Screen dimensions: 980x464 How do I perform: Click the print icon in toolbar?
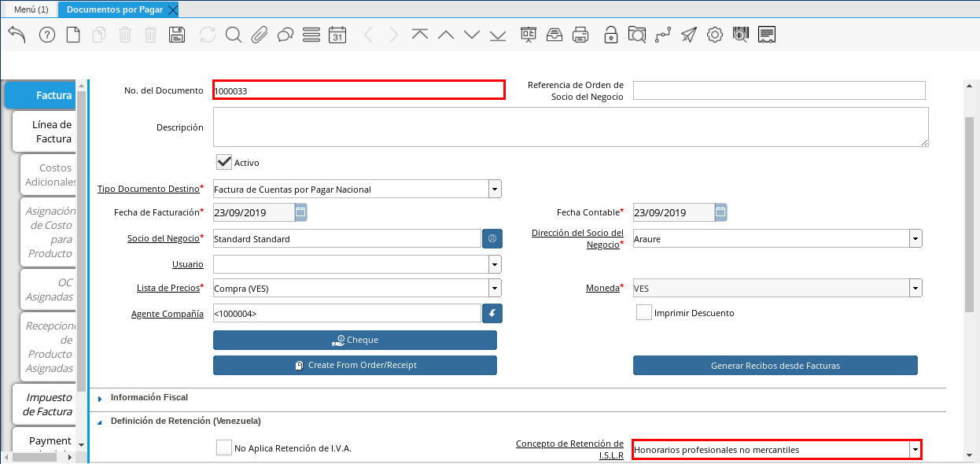[580, 35]
